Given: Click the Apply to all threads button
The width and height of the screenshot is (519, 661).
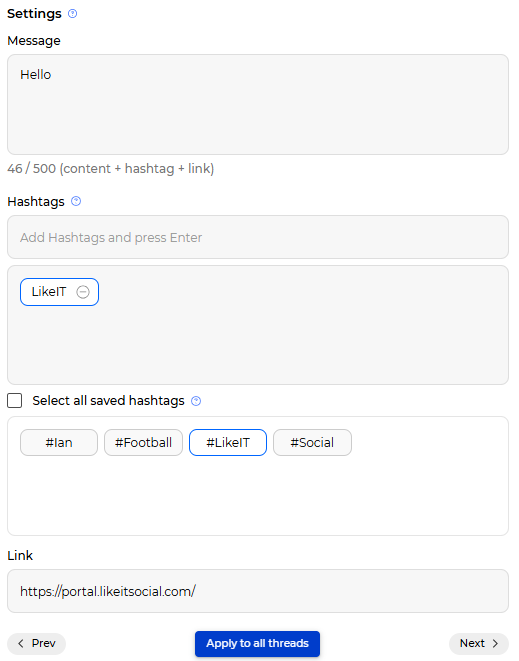Looking at the screenshot, I should (257, 643).
